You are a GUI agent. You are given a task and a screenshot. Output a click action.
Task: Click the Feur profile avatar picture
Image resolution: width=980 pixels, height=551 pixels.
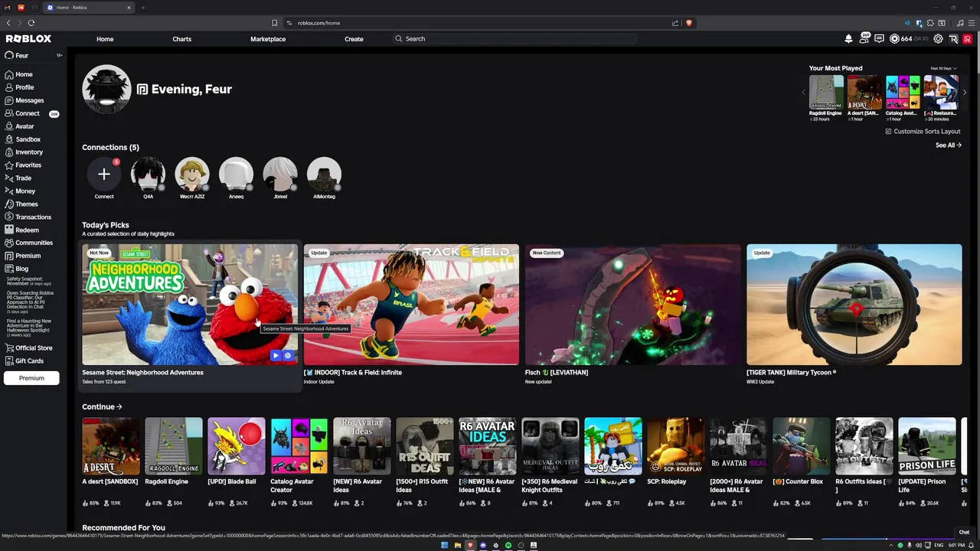click(x=106, y=90)
